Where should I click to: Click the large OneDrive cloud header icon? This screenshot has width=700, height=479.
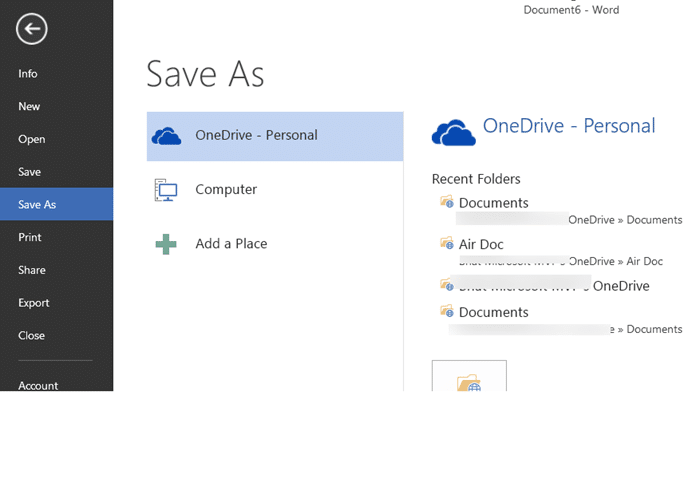pyautogui.click(x=454, y=132)
